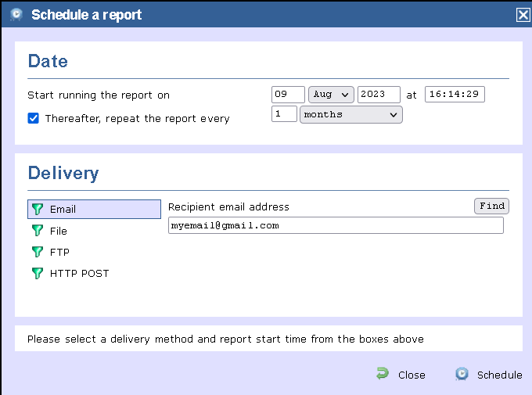The height and width of the screenshot is (395, 532).
Task: Click the app icon in the title bar
Action: 16,14
